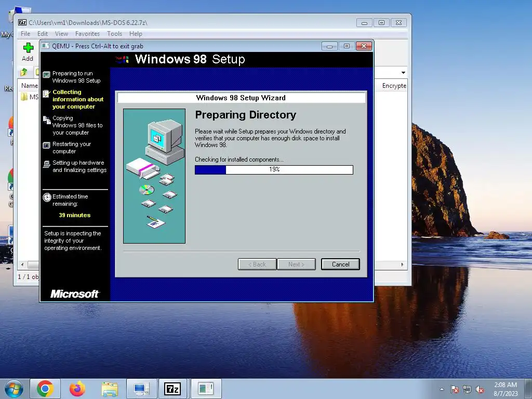The width and height of the screenshot is (532, 399).
Task: Open Tools menu in 7-Zip window
Action: [x=114, y=34]
